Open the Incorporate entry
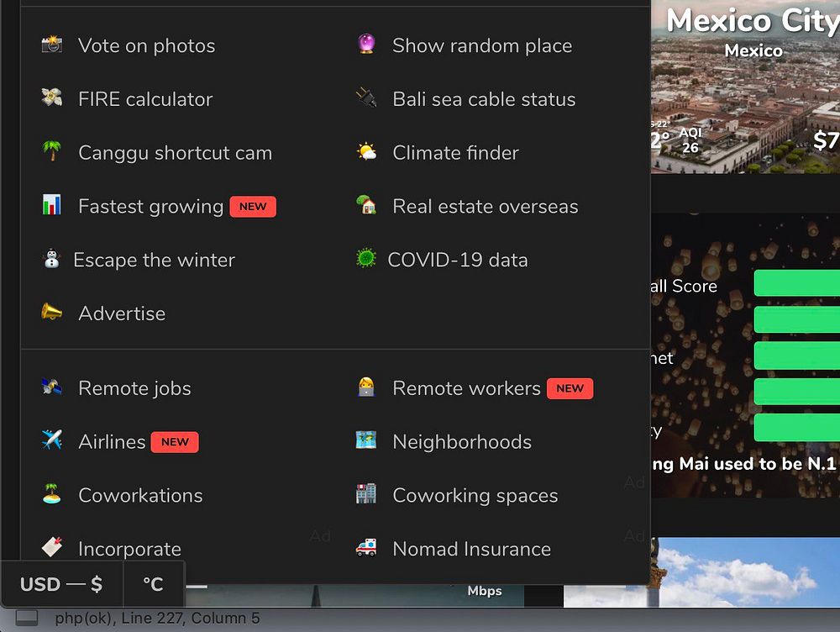 tap(129, 550)
